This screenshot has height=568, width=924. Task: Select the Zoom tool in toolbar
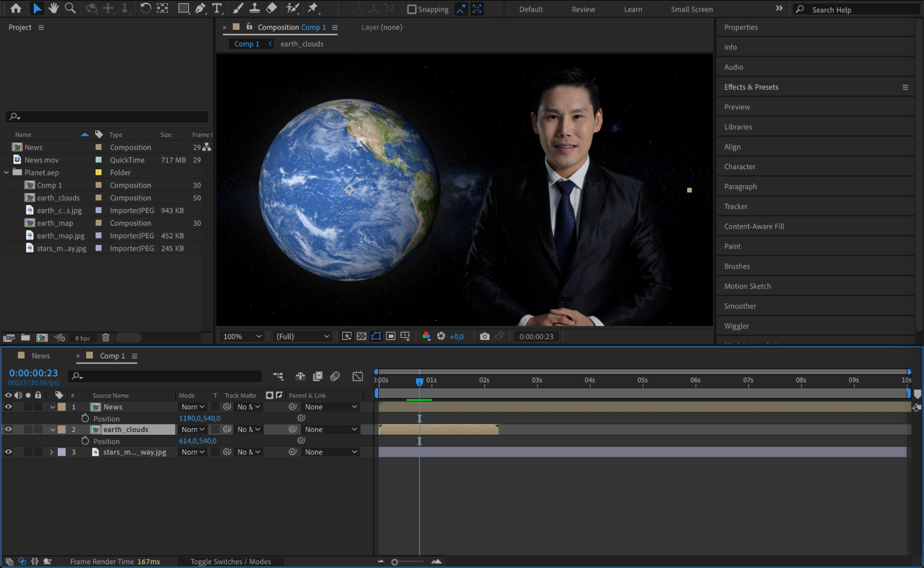(x=70, y=8)
